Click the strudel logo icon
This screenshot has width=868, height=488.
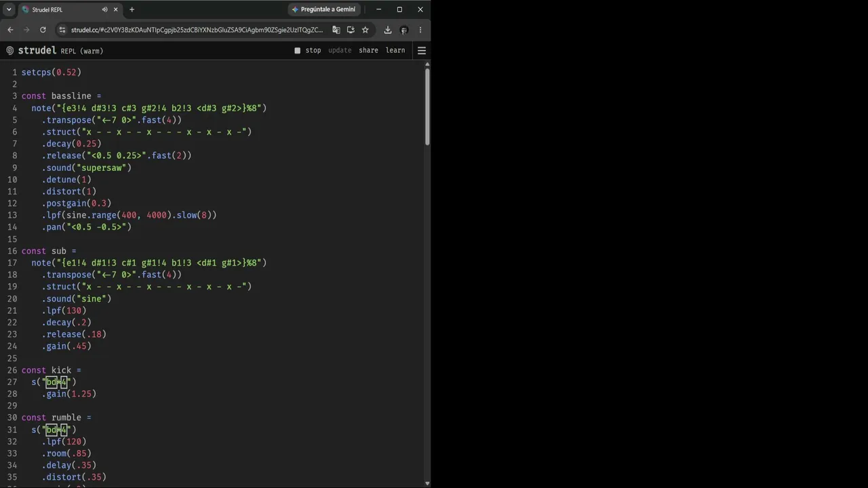pyautogui.click(x=10, y=50)
